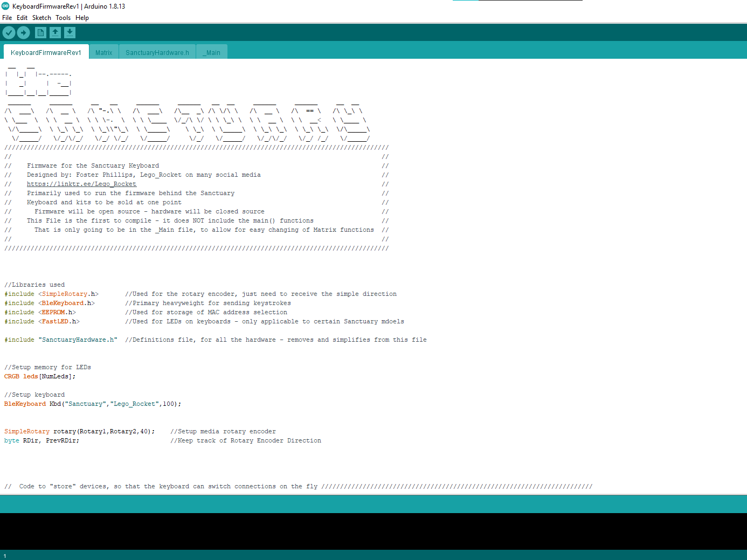Save the sketch via the download-style toolbar icon
The height and width of the screenshot is (560, 747).
point(70,32)
